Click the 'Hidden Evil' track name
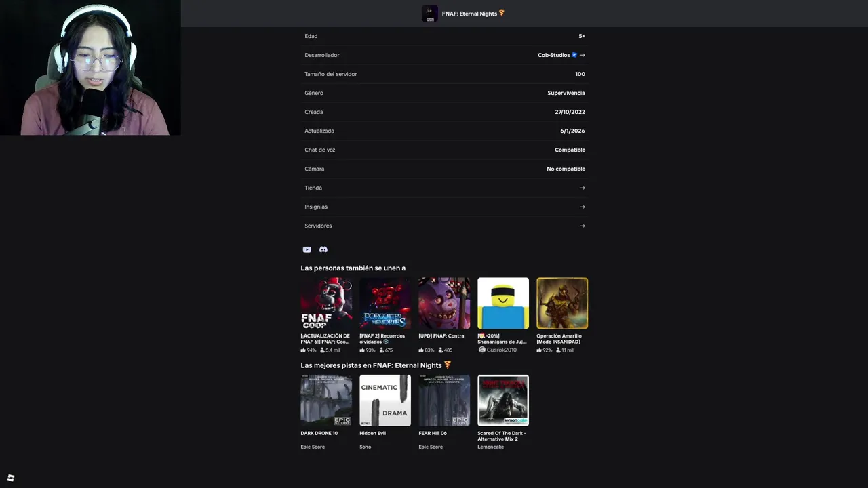The height and width of the screenshot is (488, 868). pyautogui.click(x=372, y=433)
